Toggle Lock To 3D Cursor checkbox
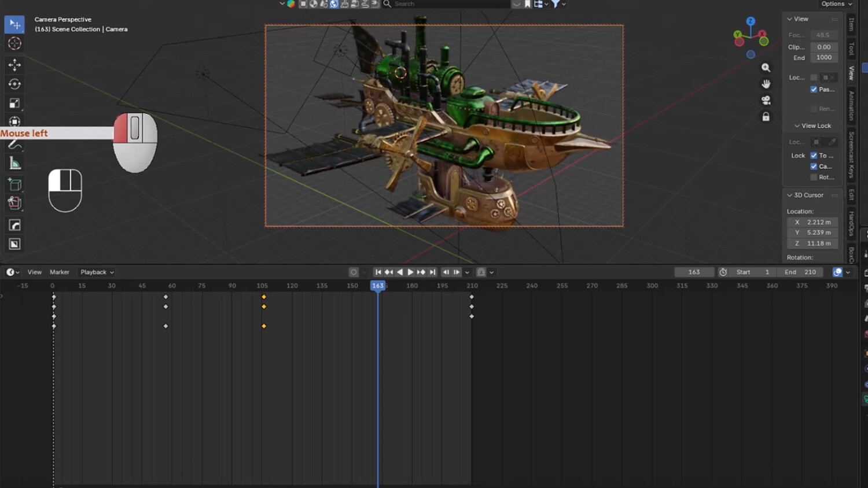Viewport: 868px width, 488px height. (x=814, y=156)
